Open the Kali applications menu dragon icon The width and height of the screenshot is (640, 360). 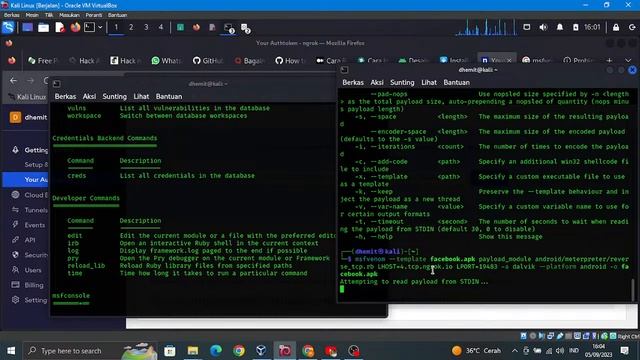(x=8, y=27)
